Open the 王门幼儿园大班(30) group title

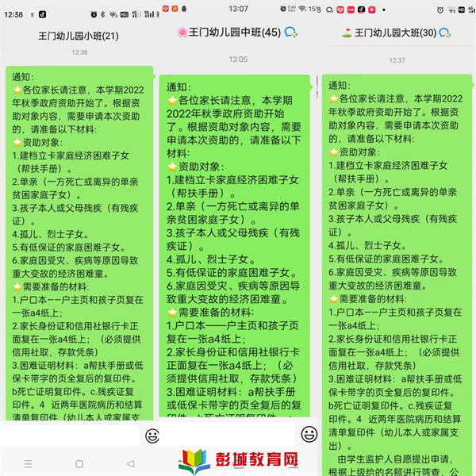click(x=395, y=33)
